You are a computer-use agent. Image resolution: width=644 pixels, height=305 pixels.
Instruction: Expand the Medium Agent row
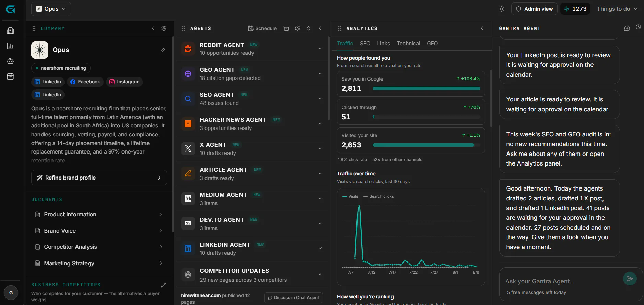(320, 198)
